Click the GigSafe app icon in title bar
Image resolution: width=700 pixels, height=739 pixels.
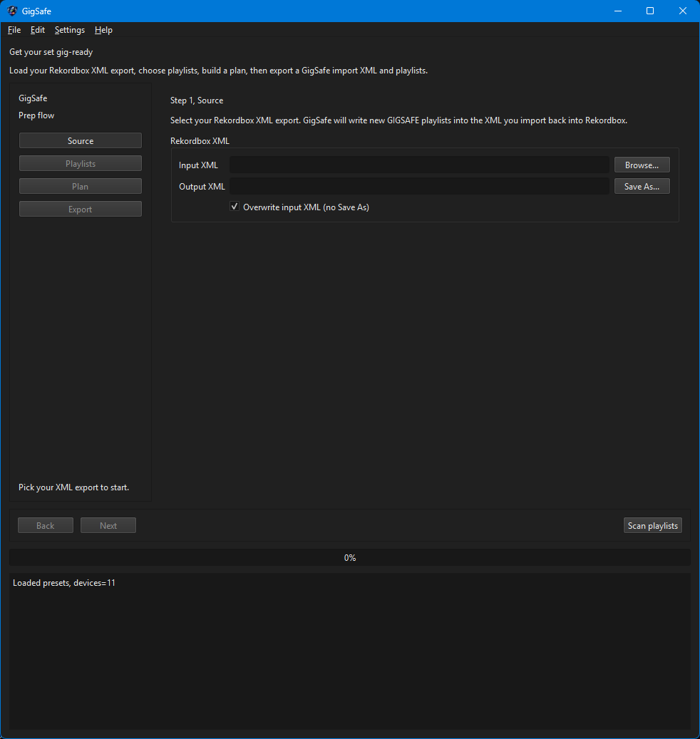click(12, 11)
